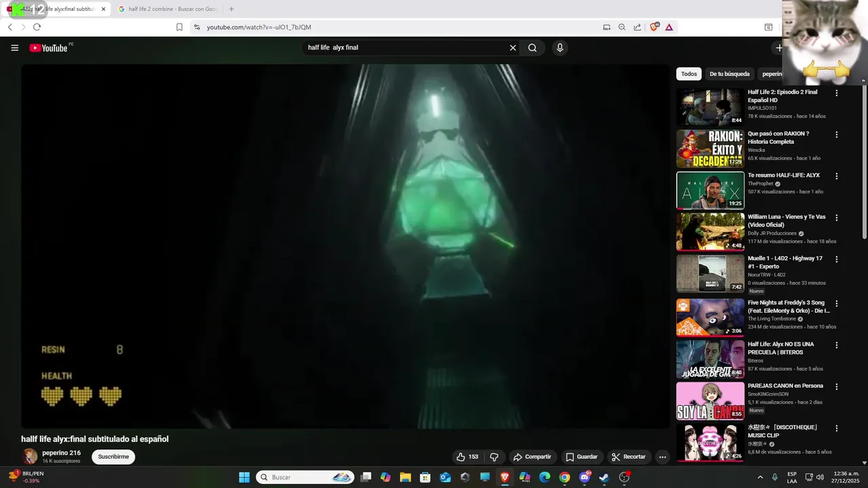The height and width of the screenshot is (488, 868).
Task: Open the Muelle 1 - L4D2 Highway 17 title
Action: click(785, 262)
